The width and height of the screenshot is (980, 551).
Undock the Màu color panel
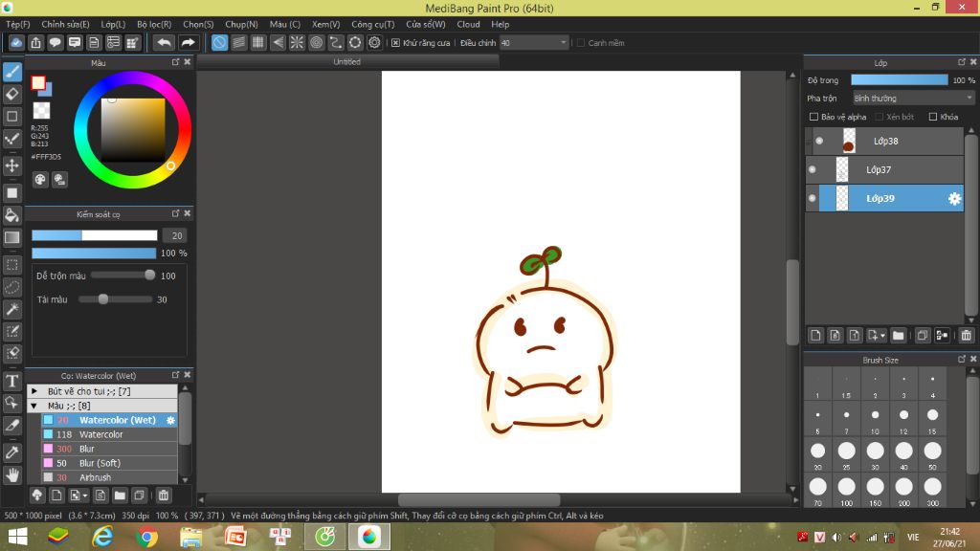pos(176,62)
